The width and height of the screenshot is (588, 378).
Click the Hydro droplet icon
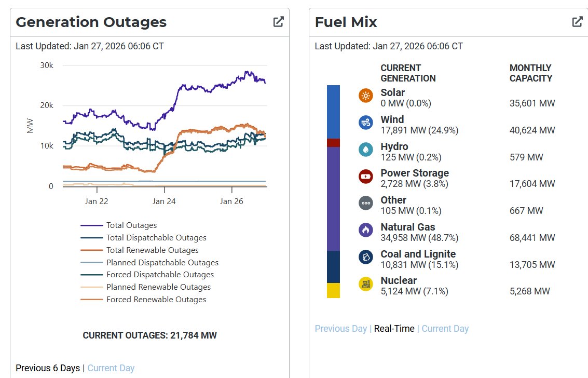(x=366, y=150)
